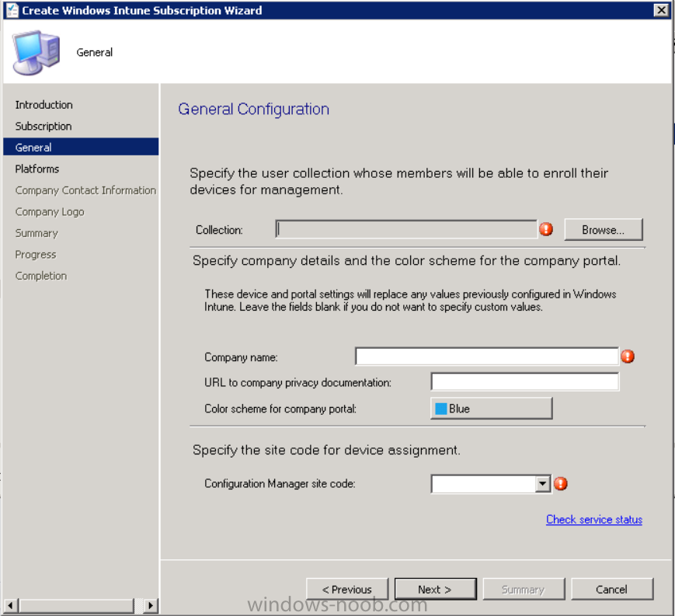Screen dimensions: 675x616
Task: Click the sidebar horizontal scrollbar thumb
Action: pyautogui.click(x=76, y=606)
